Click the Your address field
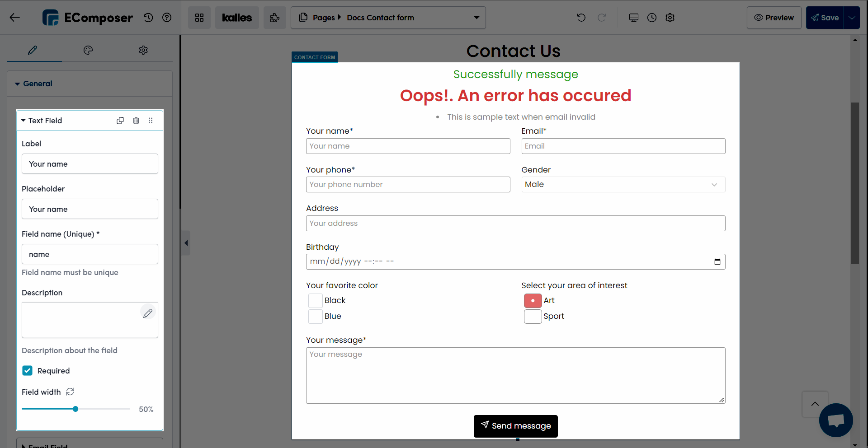 click(516, 224)
